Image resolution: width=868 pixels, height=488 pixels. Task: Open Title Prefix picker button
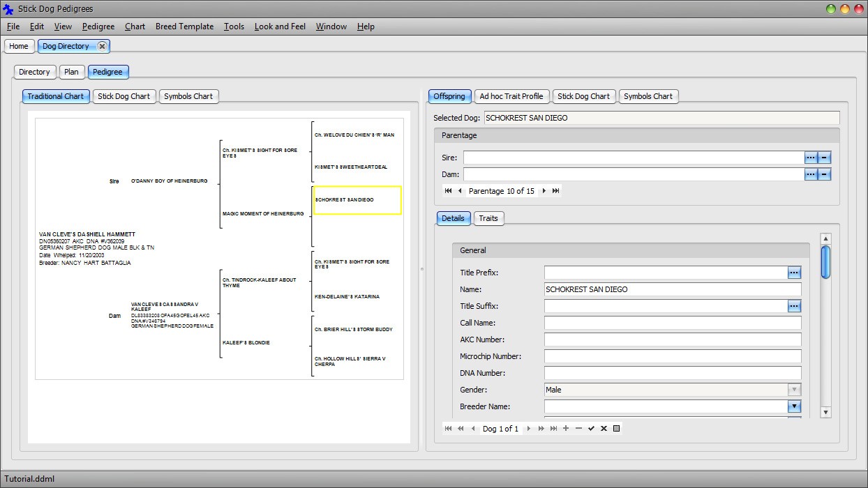(x=794, y=273)
